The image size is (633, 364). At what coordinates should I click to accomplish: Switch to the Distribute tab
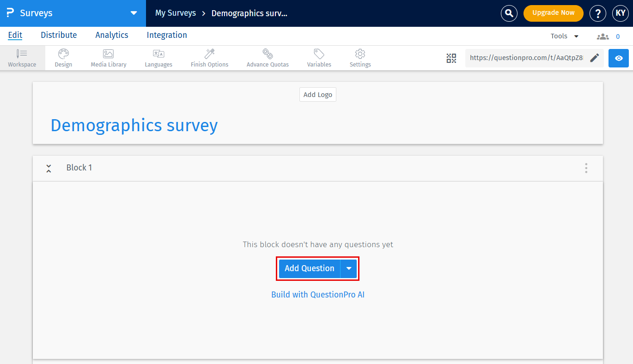59,35
